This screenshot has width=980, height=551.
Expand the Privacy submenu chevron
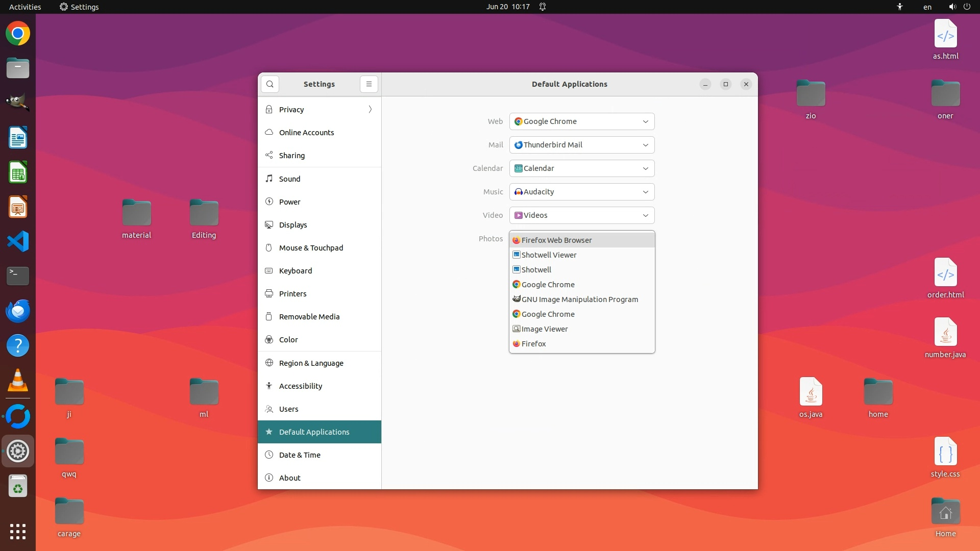[x=370, y=110]
